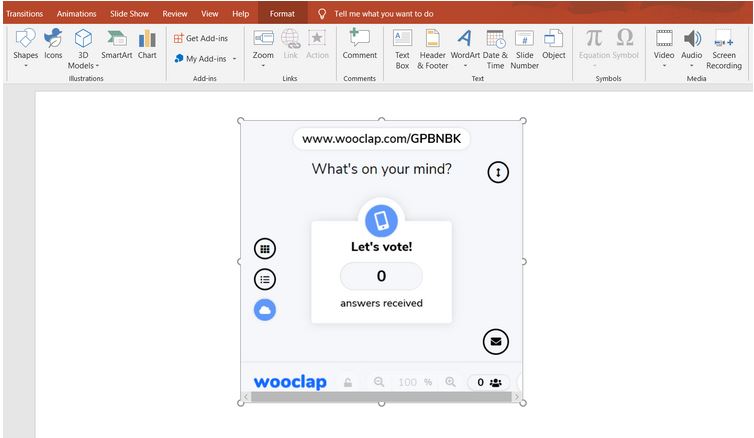Open the Slide Show tab
The image size is (754, 438).
point(129,14)
